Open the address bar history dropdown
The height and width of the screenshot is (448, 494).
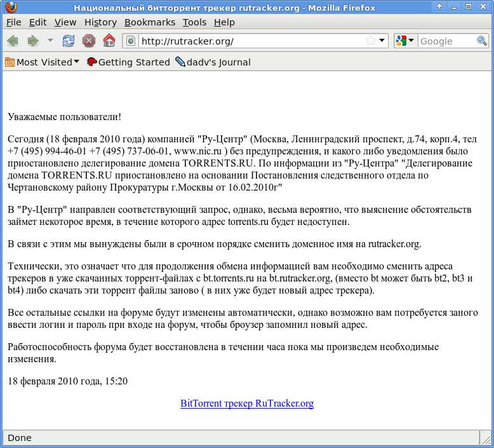[382, 41]
